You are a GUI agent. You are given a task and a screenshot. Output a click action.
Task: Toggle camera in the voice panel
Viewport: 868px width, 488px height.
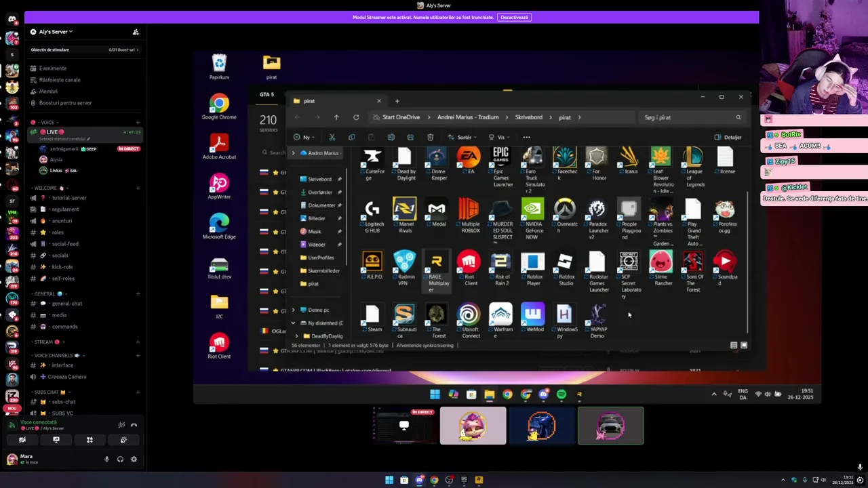pos(22,440)
